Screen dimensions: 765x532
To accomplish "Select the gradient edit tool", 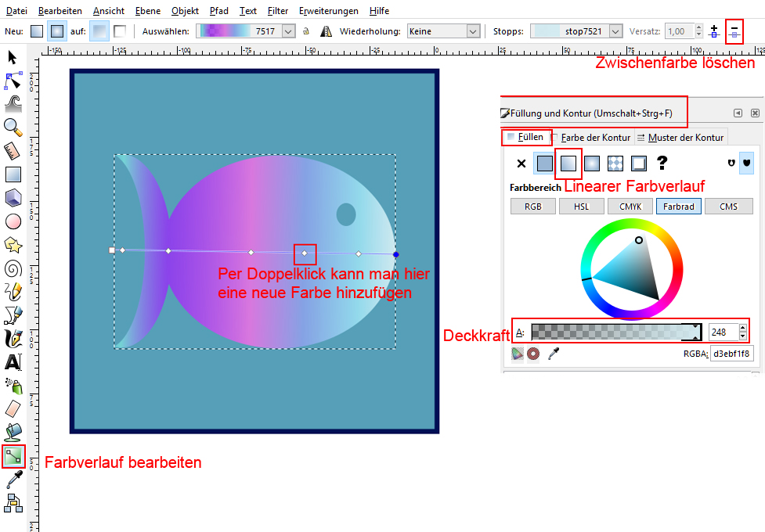I will [13, 456].
